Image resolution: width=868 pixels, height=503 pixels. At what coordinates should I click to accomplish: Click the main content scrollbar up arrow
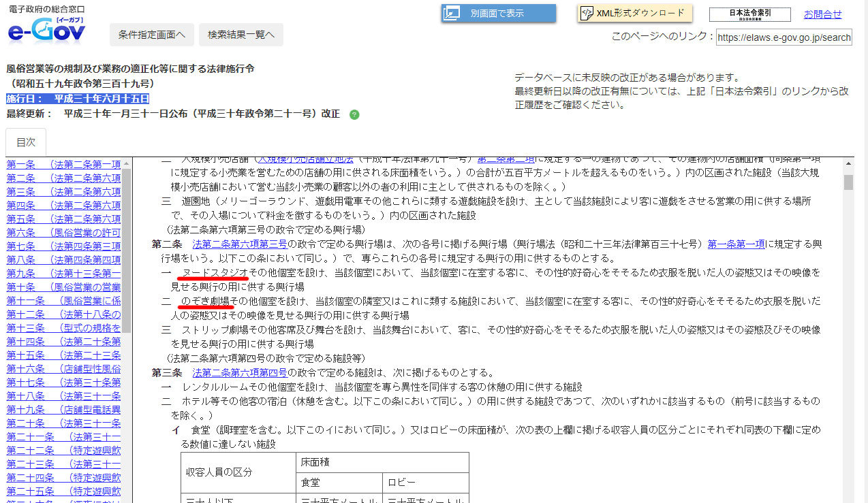coord(848,164)
